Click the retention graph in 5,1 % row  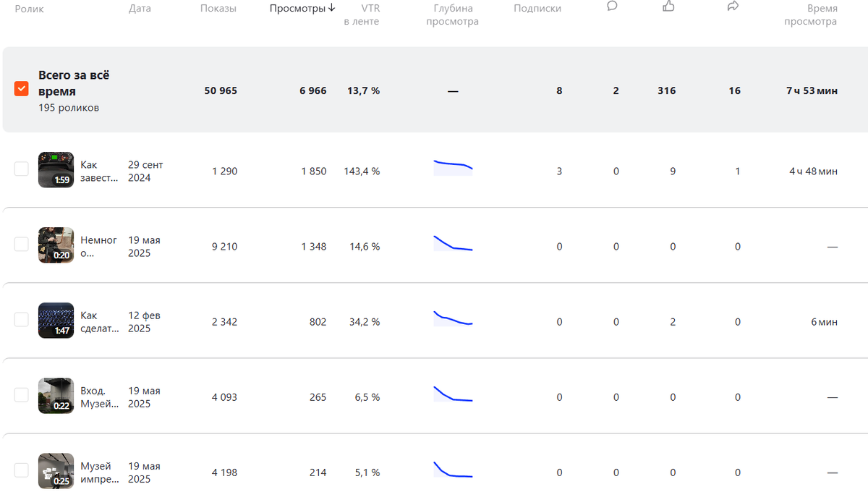[x=453, y=469]
